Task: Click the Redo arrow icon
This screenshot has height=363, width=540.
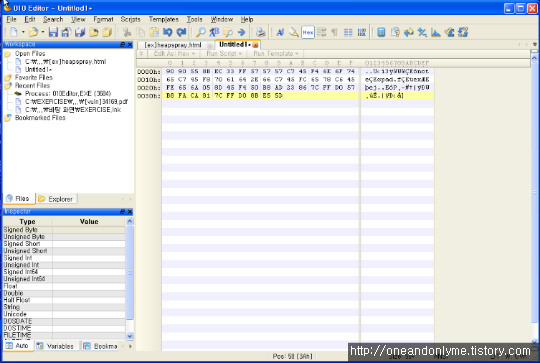Action: pyautogui.click(x=181, y=32)
